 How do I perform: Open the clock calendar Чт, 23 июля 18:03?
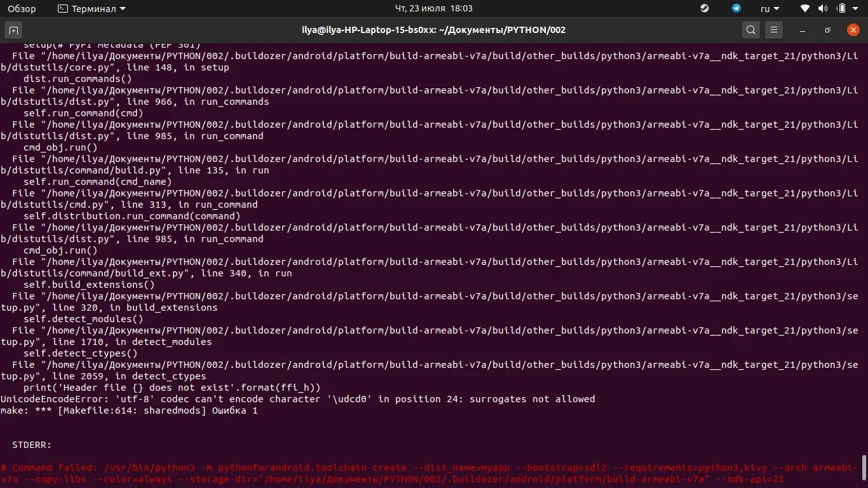(434, 9)
